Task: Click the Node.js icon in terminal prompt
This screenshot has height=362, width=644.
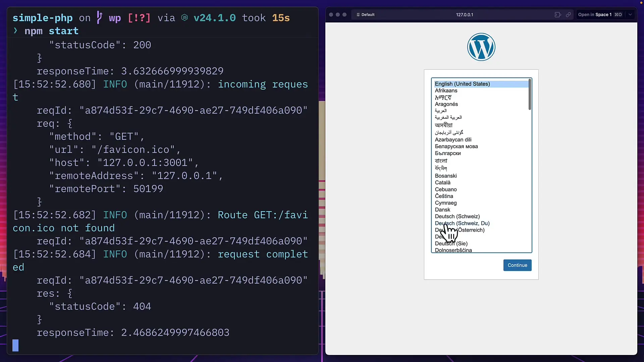Action: [x=184, y=17]
